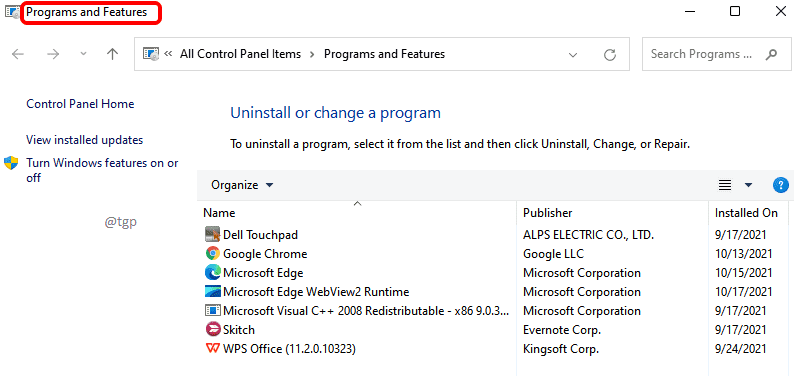
Task: Select the Google Chrome entry name
Action: tap(265, 254)
